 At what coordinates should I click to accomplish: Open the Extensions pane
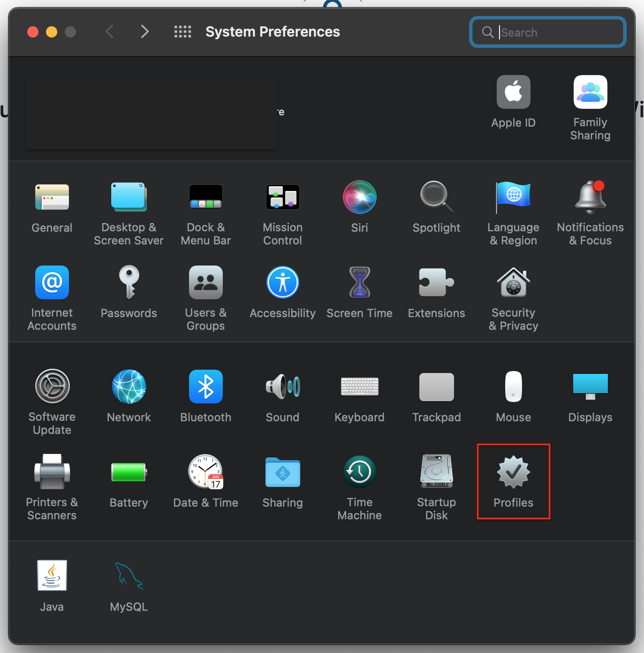436,282
